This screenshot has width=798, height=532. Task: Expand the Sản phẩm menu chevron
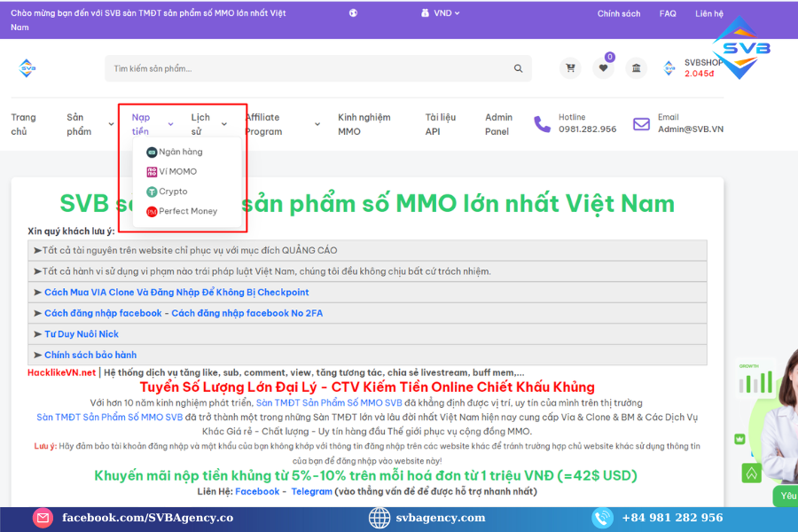(111, 124)
